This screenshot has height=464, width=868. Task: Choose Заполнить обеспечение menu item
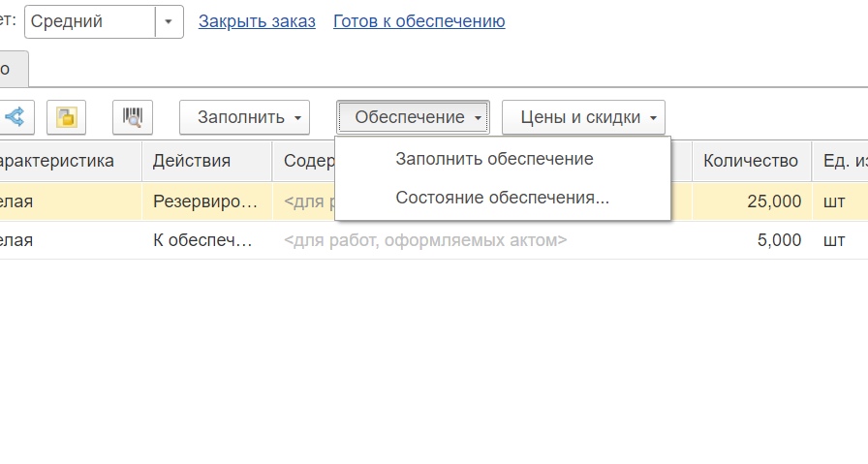point(494,159)
